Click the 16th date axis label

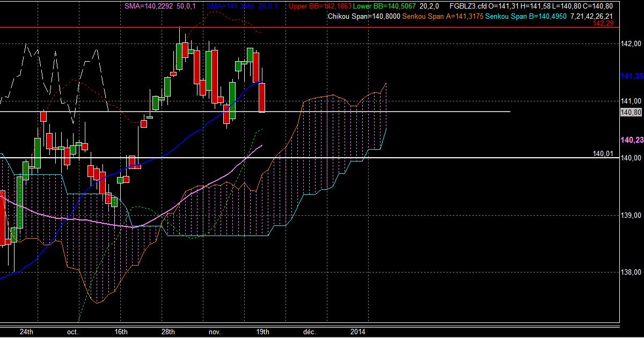click(x=121, y=332)
